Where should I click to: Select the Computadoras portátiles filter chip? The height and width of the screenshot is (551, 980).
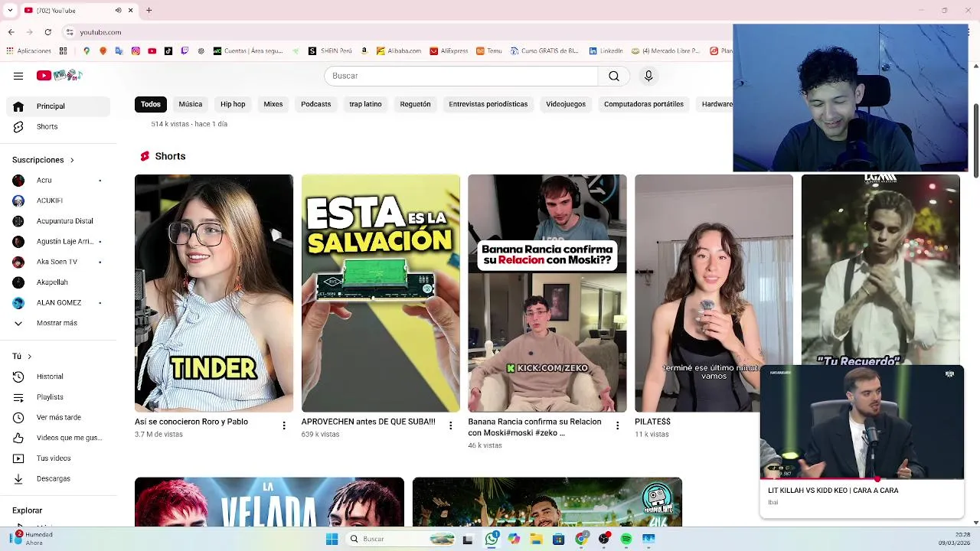(x=644, y=104)
